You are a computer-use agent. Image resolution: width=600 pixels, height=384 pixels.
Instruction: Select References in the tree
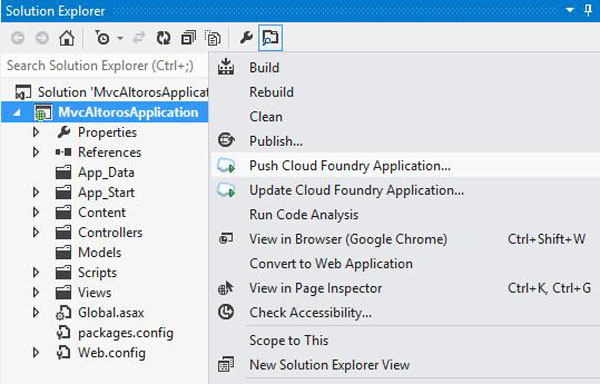[109, 152]
